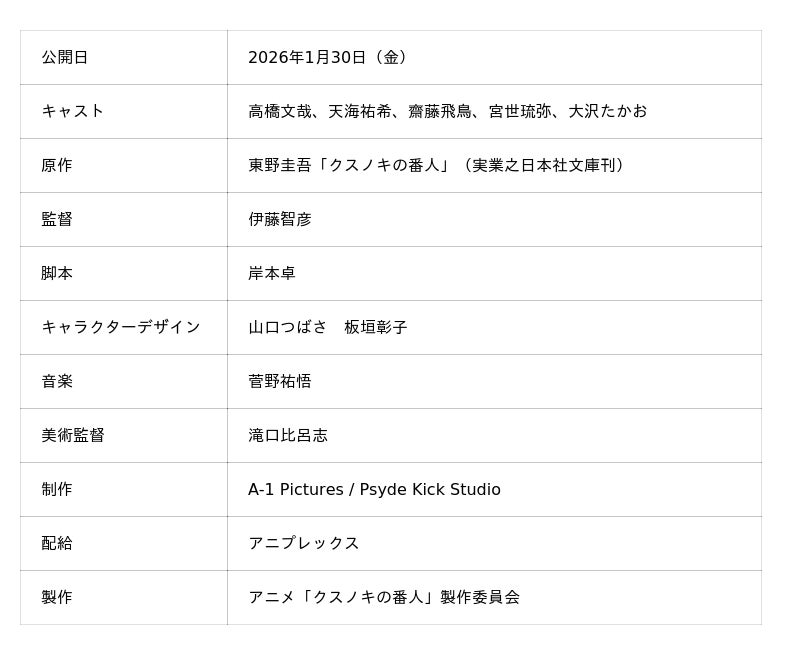Select the 音楽 label cell
Image resolution: width=800 pixels, height=655 pixels.
pos(57,381)
